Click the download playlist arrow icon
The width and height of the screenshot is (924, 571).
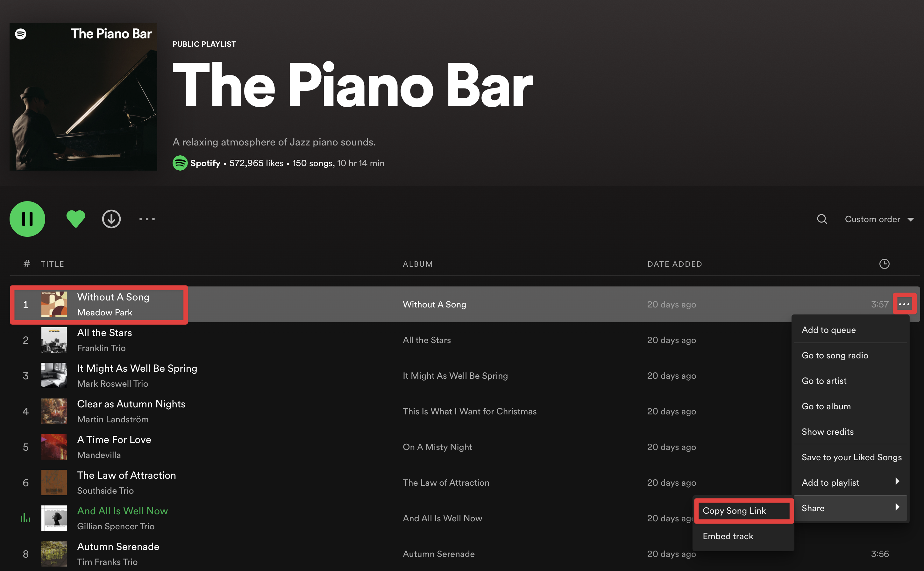111,219
